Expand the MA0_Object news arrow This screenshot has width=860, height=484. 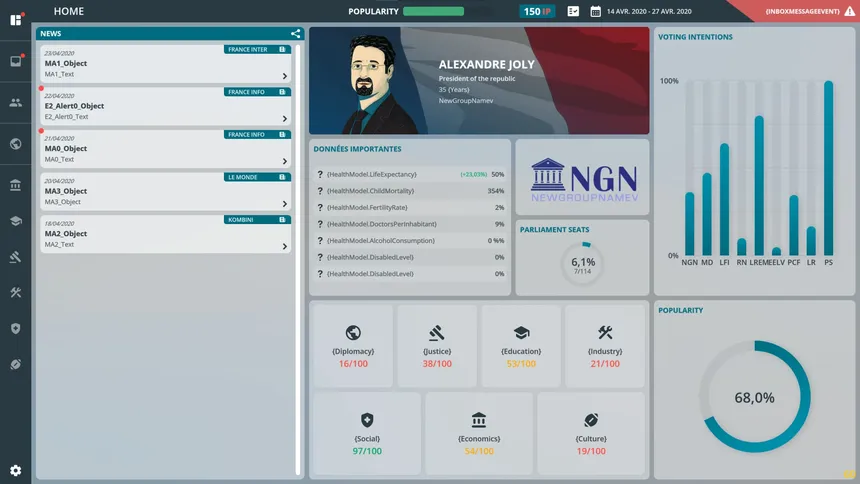pyautogui.click(x=285, y=161)
